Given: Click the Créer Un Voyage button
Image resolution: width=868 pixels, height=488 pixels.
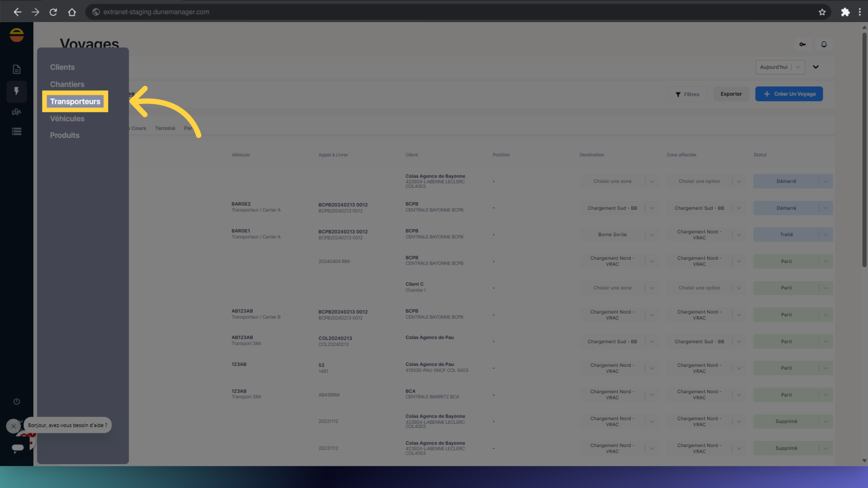Looking at the screenshot, I should (789, 94).
